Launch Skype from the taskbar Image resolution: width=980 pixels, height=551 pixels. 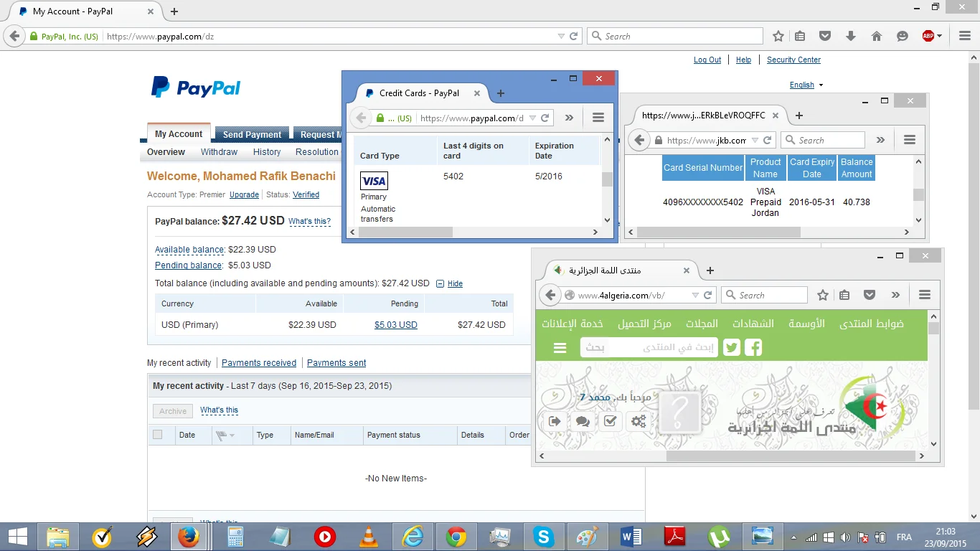[543, 537]
